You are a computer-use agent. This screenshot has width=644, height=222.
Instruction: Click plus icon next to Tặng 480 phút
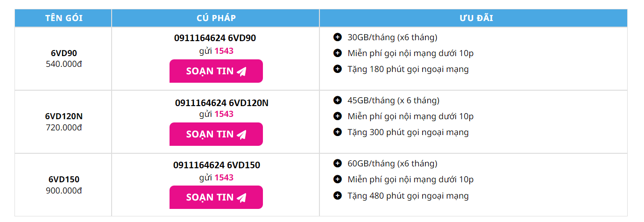click(x=338, y=195)
